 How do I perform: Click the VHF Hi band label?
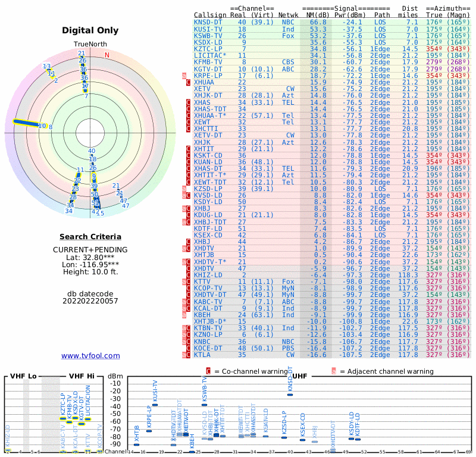coord(82,376)
